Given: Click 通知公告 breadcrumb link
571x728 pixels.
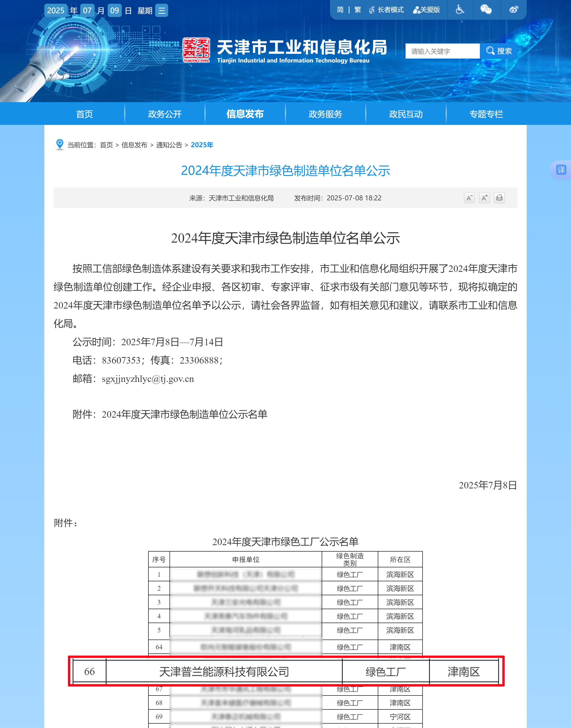Looking at the screenshot, I should 169,145.
